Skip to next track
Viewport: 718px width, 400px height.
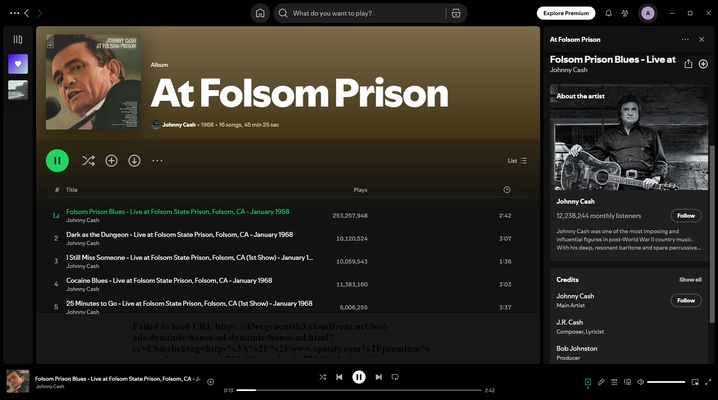coord(378,377)
